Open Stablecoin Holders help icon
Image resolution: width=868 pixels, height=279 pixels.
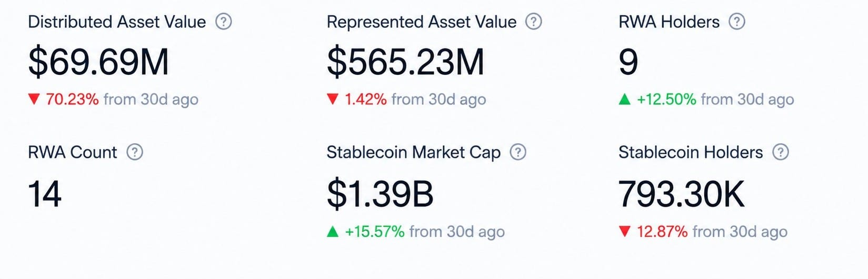(781, 152)
